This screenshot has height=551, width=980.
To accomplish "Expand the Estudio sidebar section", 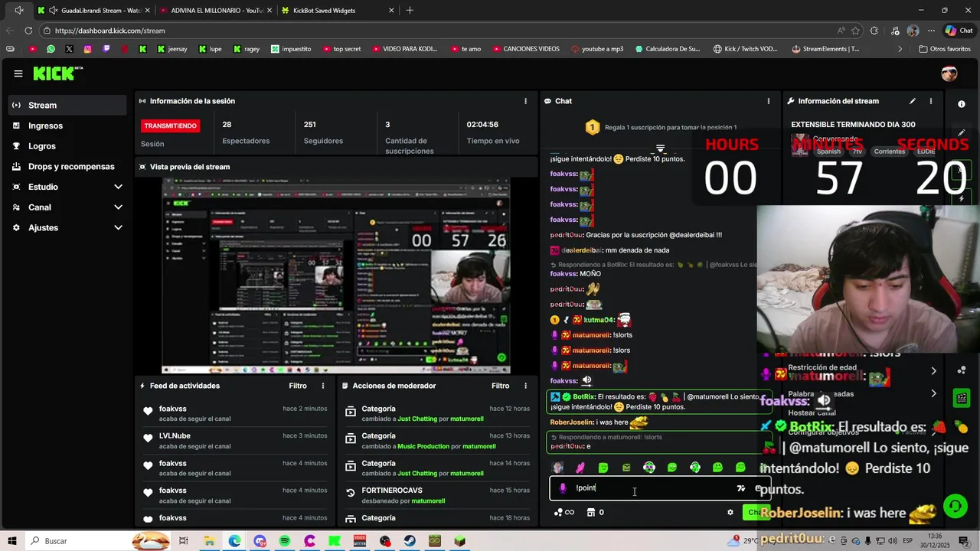I will pyautogui.click(x=67, y=187).
